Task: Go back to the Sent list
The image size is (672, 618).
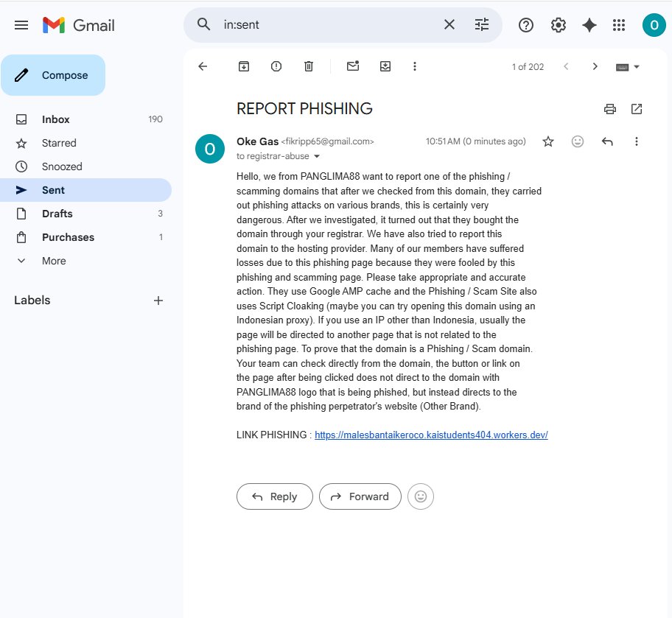Action: 203,66
